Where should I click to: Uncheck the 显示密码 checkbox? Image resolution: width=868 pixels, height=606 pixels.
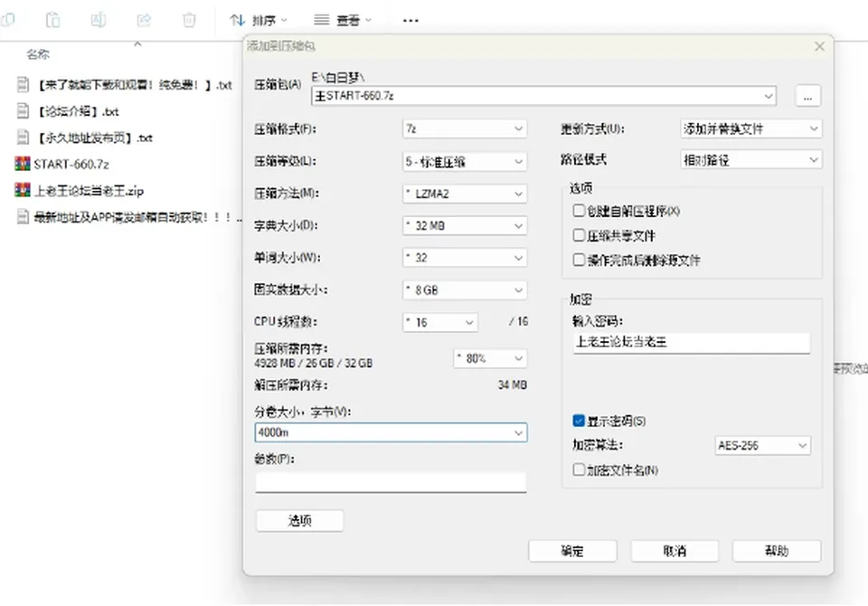(x=579, y=421)
